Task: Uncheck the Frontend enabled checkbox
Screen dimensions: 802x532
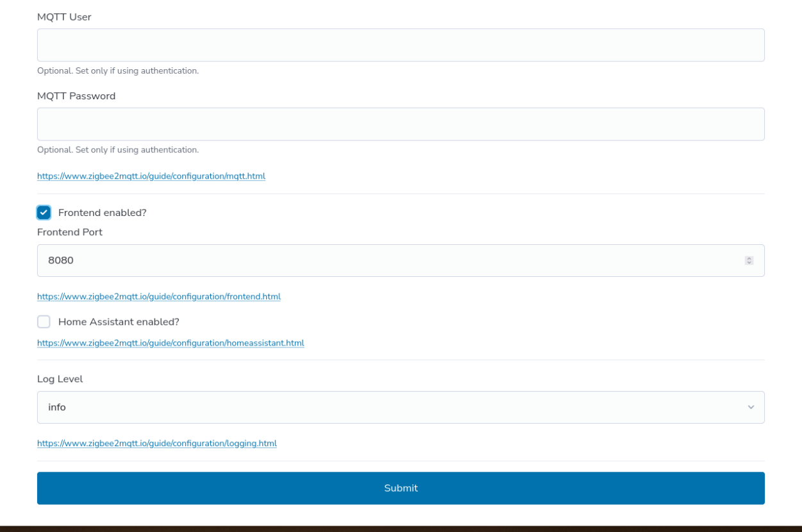Action: pyautogui.click(x=44, y=212)
